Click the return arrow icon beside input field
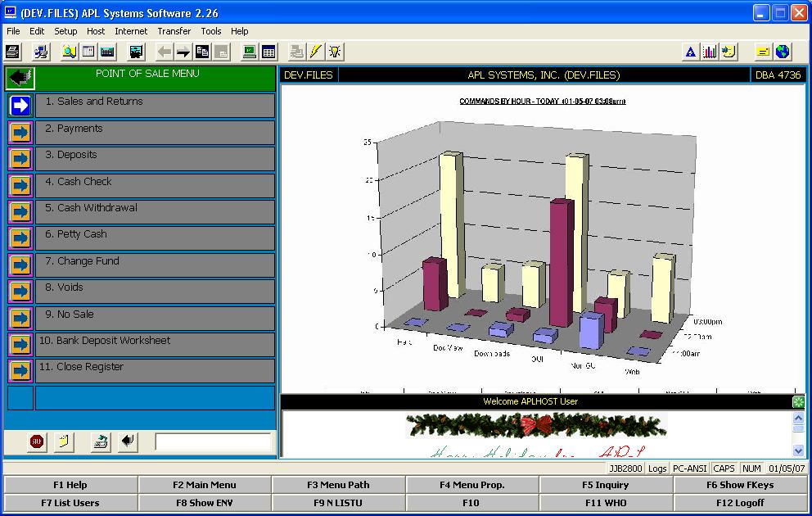The height and width of the screenshot is (516, 812). [128, 441]
